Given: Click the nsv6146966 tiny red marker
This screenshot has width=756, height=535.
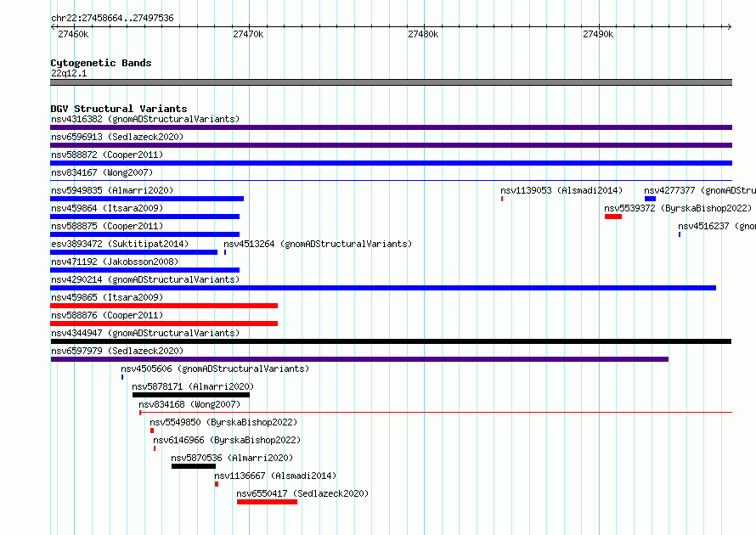Looking at the screenshot, I should tap(155, 448).
